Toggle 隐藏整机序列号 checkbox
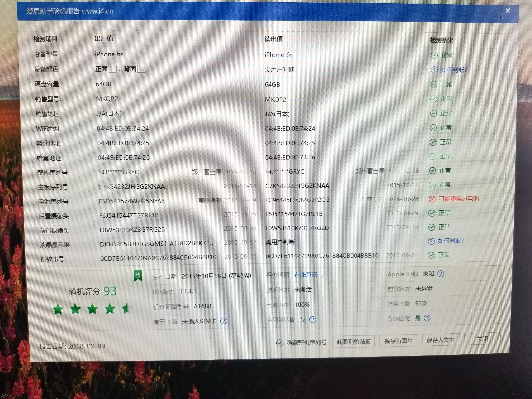The width and height of the screenshot is (532, 399). (x=279, y=343)
